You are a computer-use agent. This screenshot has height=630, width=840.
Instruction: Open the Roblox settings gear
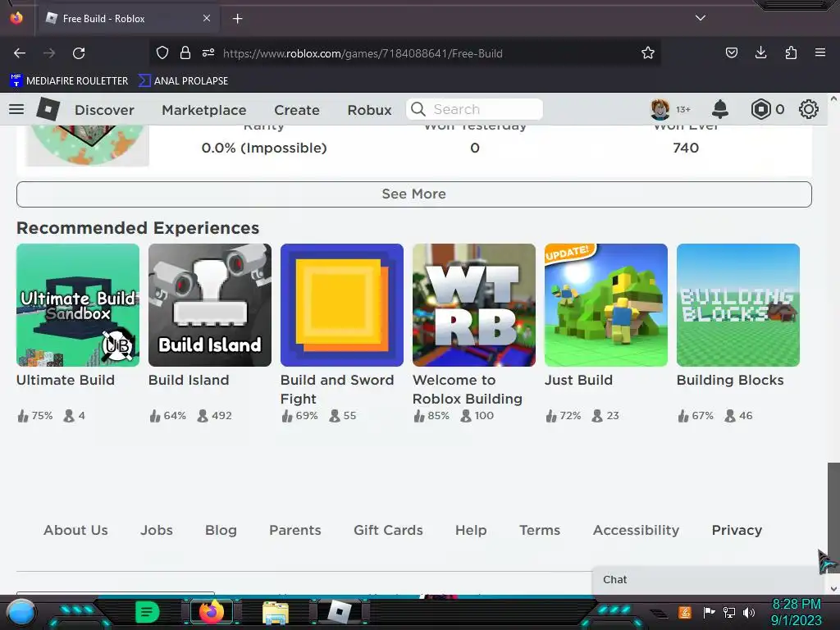(808, 109)
